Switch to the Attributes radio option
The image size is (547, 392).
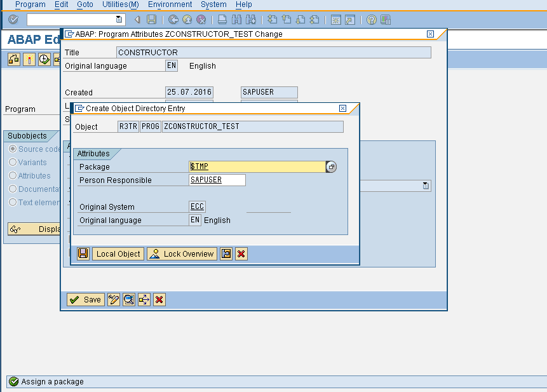pyautogui.click(x=14, y=175)
